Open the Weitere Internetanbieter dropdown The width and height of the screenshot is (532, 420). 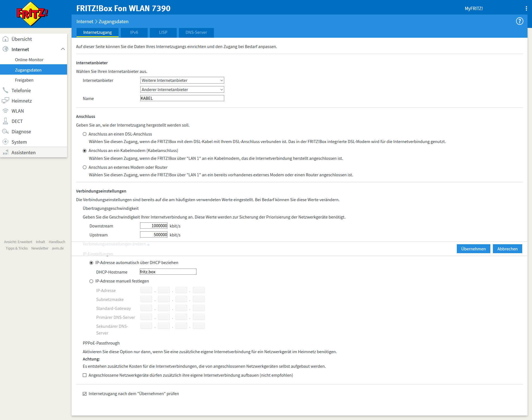(182, 80)
